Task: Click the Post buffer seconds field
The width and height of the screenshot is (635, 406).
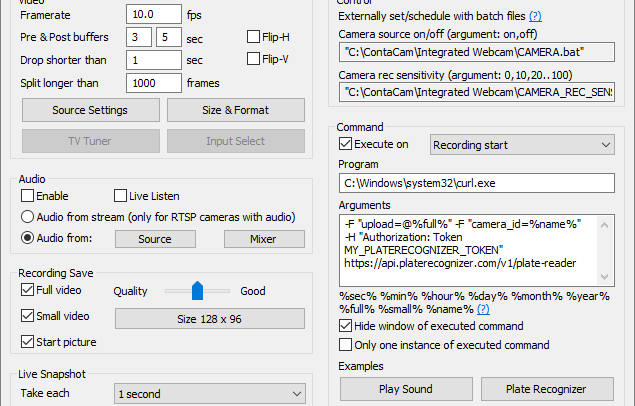Action: pyautogui.click(x=168, y=37)
